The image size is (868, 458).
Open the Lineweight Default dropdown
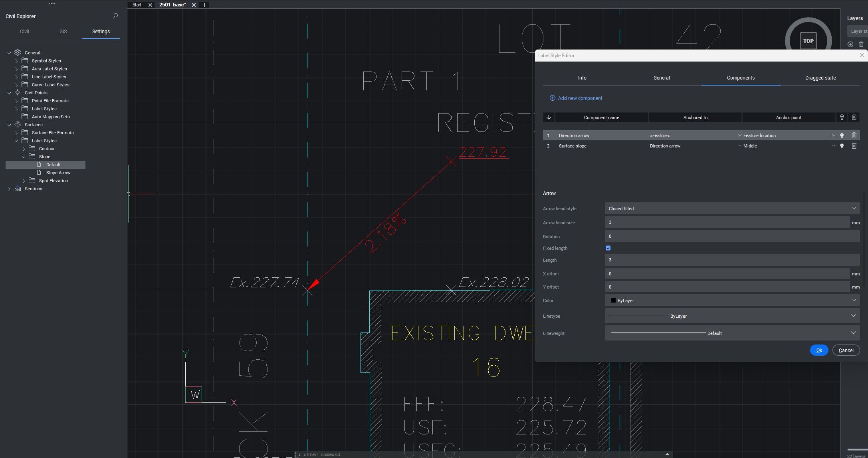(x=732, y=333)
